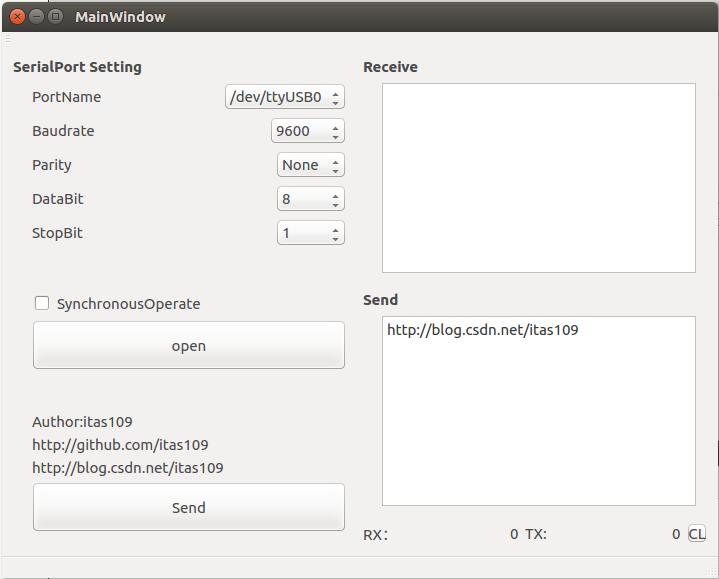Minimize the MainWindow
Image resolution: width=719 pixels, height=579 pixels.
(36, 17)
